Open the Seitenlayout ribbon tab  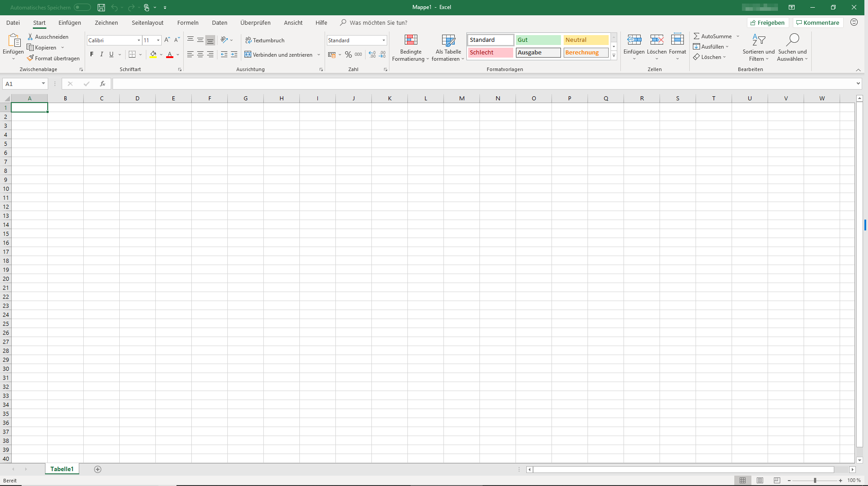pos(147,22)
